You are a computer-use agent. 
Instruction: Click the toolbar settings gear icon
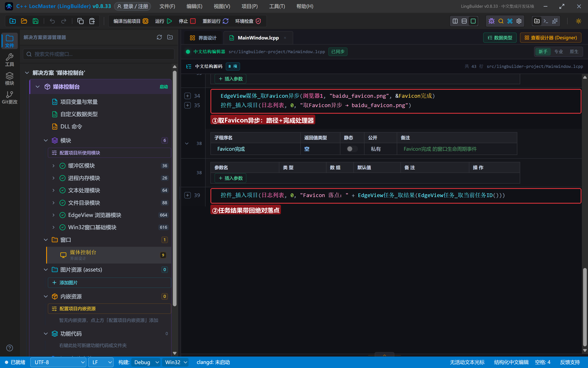point(519,21)
